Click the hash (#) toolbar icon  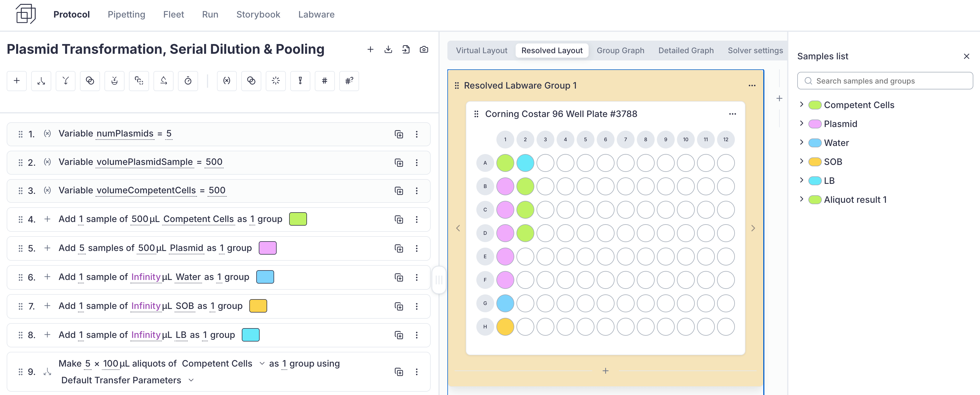[x=325, y=81]
